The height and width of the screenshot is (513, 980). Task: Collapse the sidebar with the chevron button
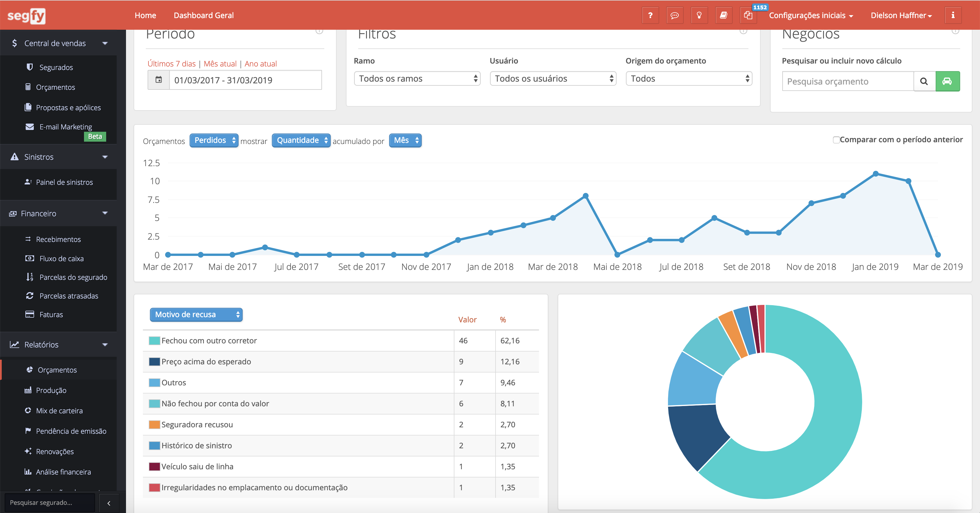pyautogui.click(x=109, y=503)
